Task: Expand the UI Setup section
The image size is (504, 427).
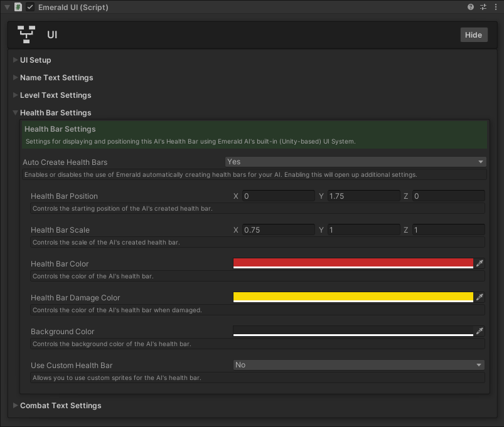Action: (16, 60)
